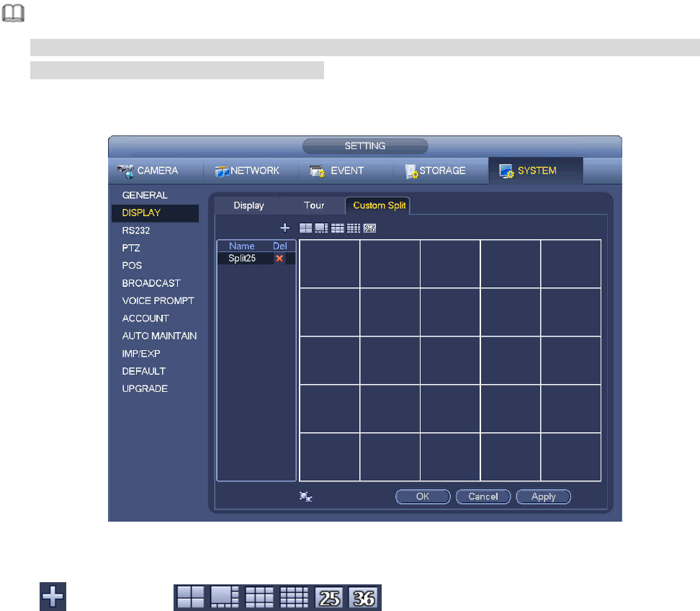Click the merge cells icon beside OK
This screenshot has width=700, height=611.
[306, 496]
